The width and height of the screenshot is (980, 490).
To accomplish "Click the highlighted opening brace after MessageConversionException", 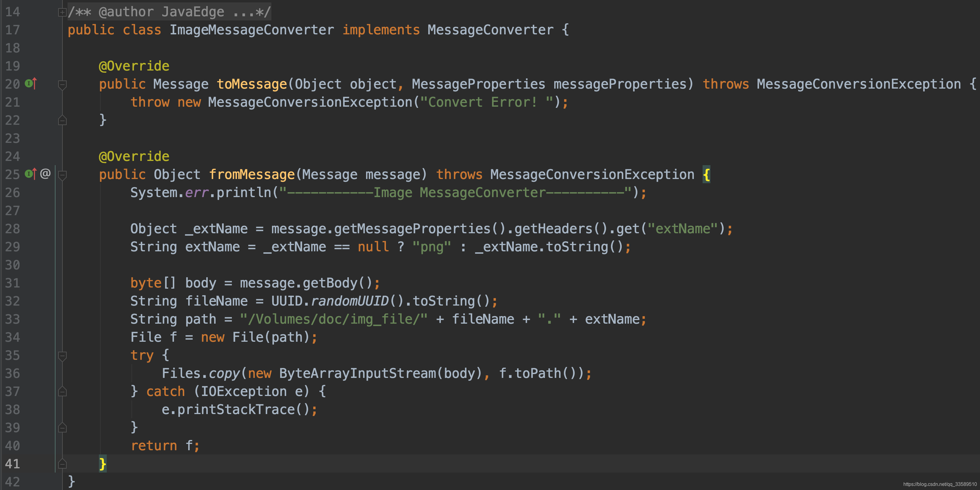I will pos(706,174).
